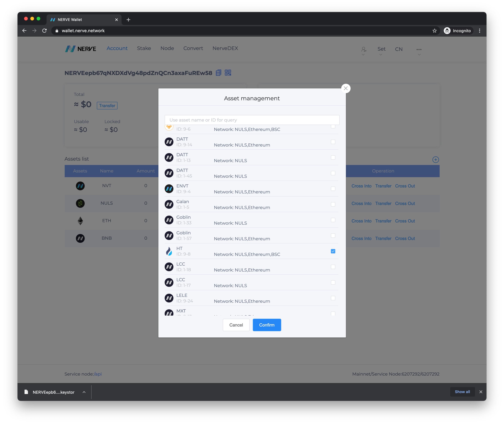Screen dimensions: 504x424
Task: Check the LELE checkbox
Action: 333,298
